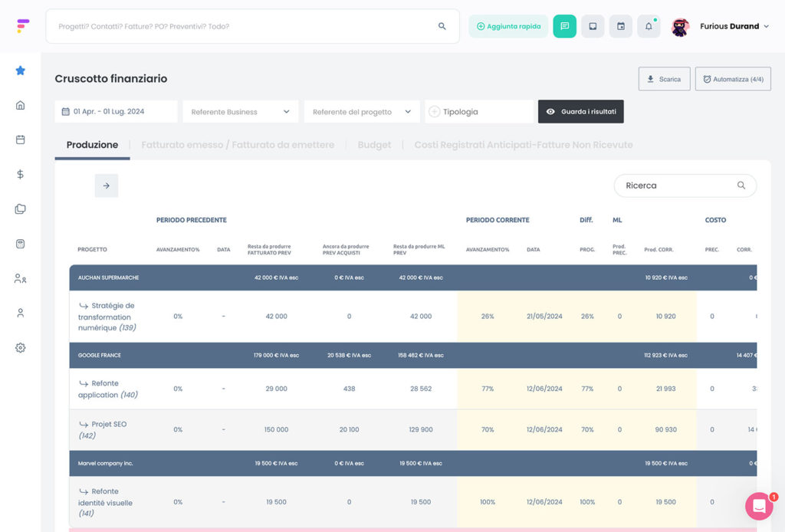Open notifications bell icon

point(649,26)
